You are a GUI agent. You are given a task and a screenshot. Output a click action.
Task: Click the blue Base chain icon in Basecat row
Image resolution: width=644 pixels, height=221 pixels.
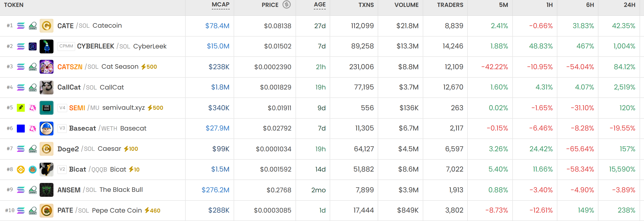[21, 128]
